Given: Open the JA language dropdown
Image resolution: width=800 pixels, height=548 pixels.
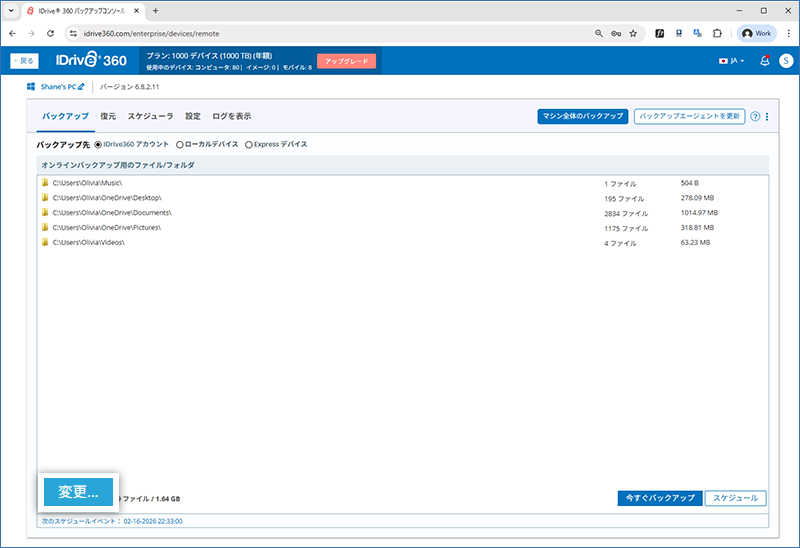Looking at the screenshot, I should (x=731, y=61).
